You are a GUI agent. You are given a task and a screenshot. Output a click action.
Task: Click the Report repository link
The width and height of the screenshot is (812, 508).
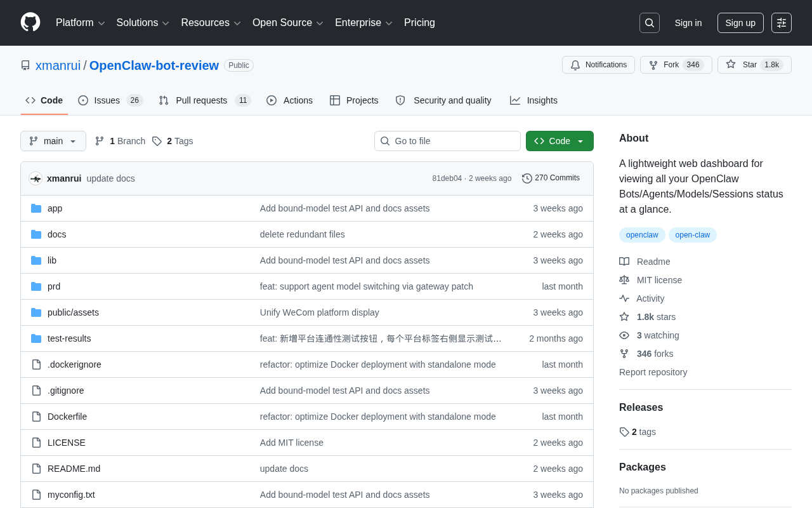(x=653, y=372)
